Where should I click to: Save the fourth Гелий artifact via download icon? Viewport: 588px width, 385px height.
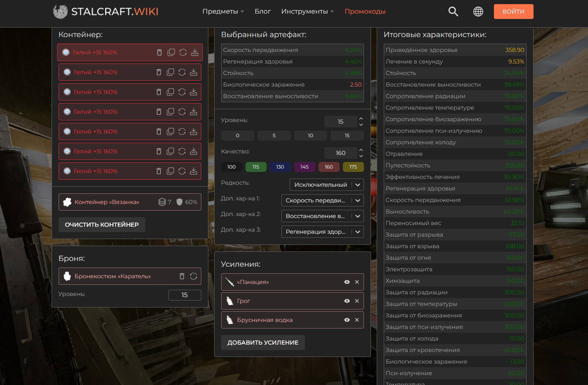[193, 112]
